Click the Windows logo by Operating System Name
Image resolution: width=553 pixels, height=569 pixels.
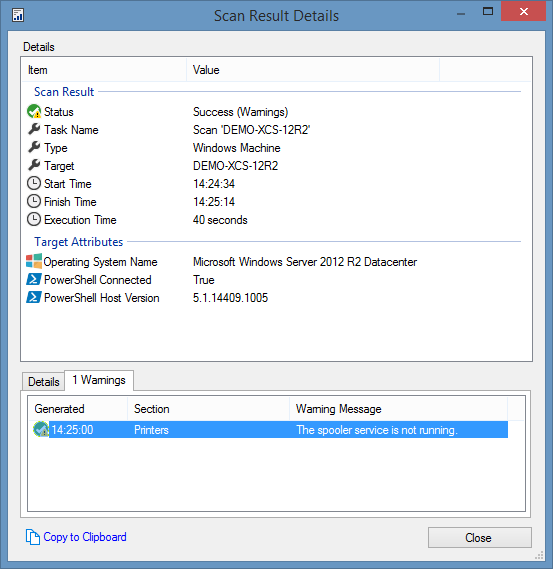coord(34,261)
